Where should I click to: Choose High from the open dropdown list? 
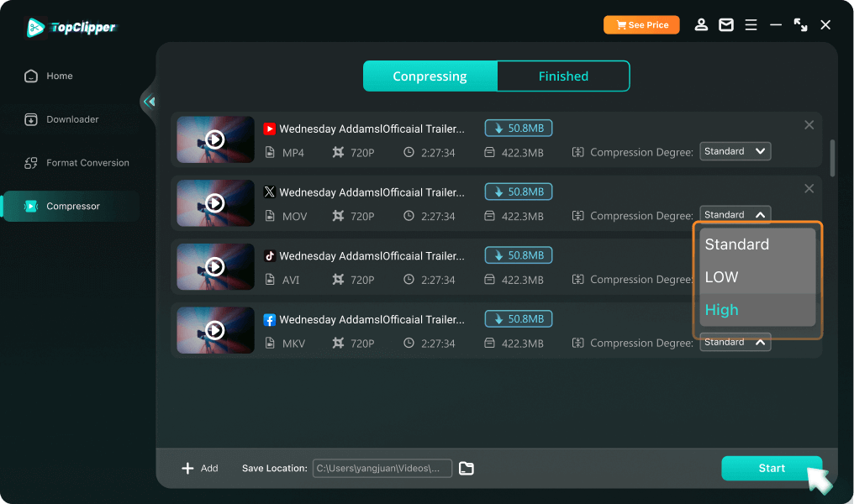pos(757,310)
